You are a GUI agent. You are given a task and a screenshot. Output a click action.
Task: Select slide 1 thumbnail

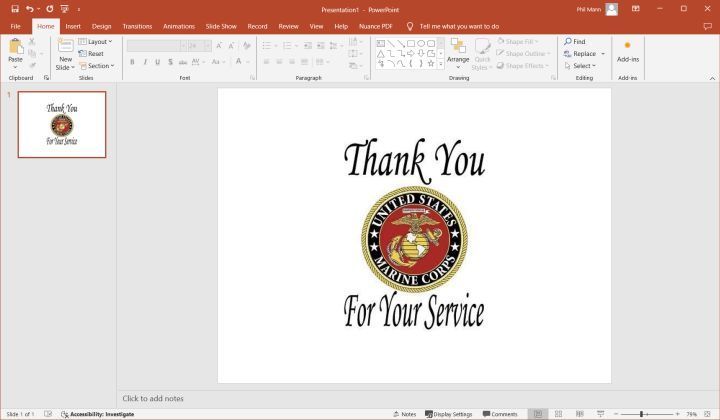click(61, 124)
